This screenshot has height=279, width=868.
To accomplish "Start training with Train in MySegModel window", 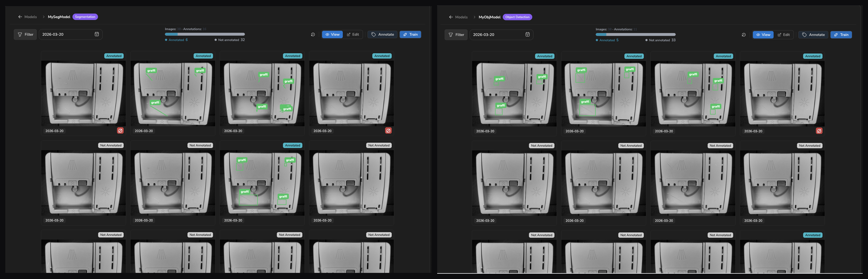I will [x=410, y=34].
